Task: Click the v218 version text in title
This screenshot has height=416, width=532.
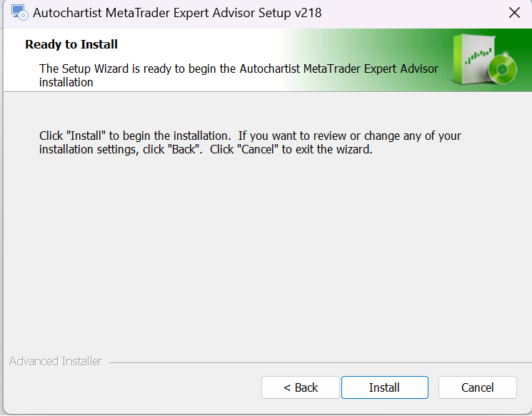Action: coord(308,13)
